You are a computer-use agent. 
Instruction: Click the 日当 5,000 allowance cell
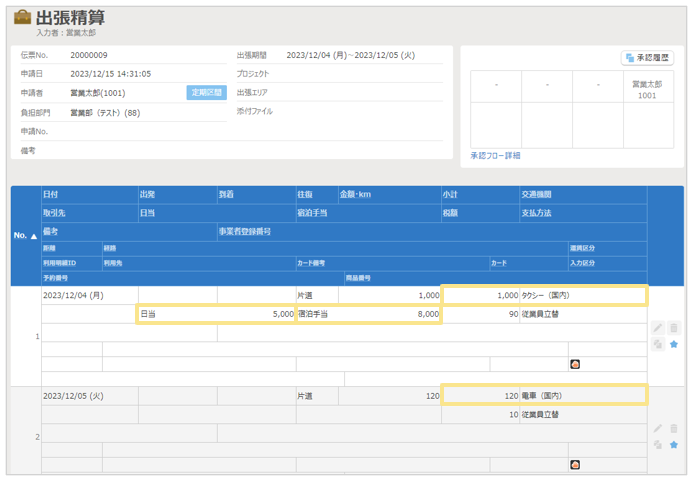(215, 314)
